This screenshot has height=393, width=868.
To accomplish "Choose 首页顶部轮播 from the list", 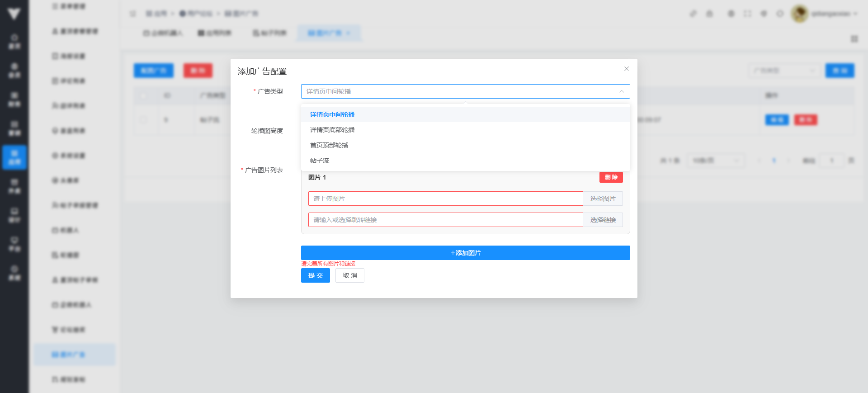I will 329,145.
